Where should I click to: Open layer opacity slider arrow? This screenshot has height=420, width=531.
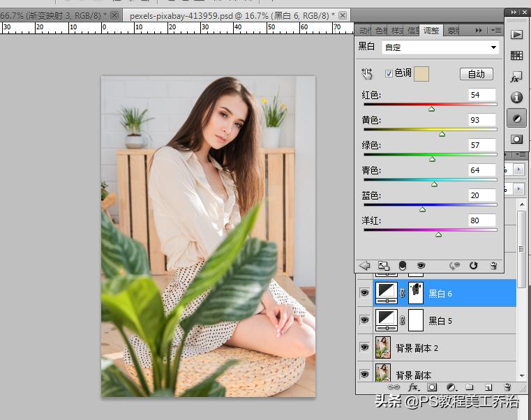(518, 170)
